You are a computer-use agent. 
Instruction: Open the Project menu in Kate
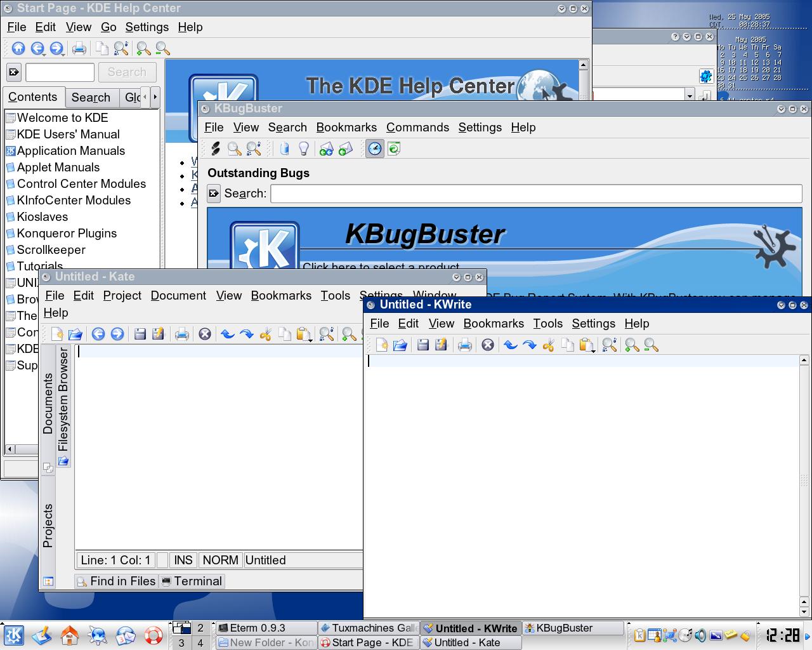tap(122, 296)
